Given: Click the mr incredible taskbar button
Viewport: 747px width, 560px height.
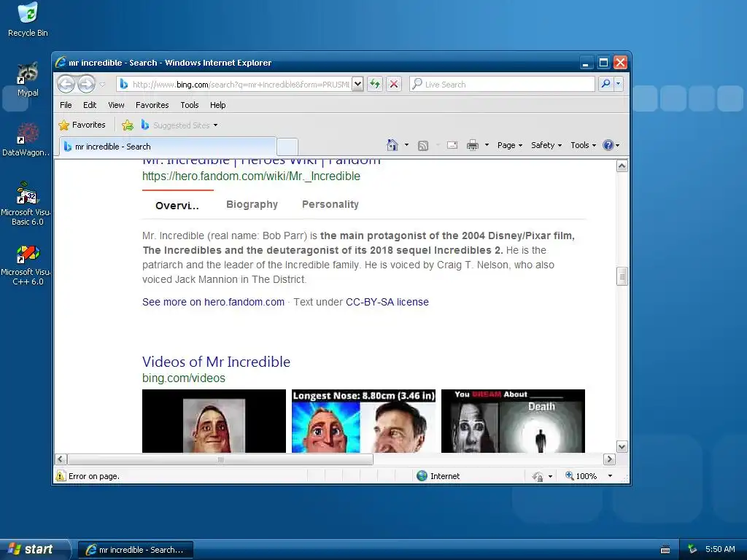Looking at the screenshot, I should [135, 550].
